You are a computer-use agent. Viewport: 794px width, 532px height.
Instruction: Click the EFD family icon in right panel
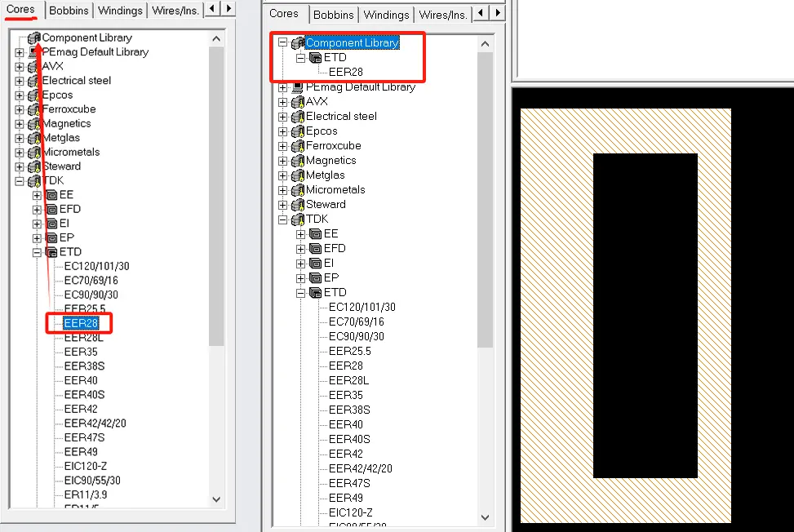click(x=316, y=249)
